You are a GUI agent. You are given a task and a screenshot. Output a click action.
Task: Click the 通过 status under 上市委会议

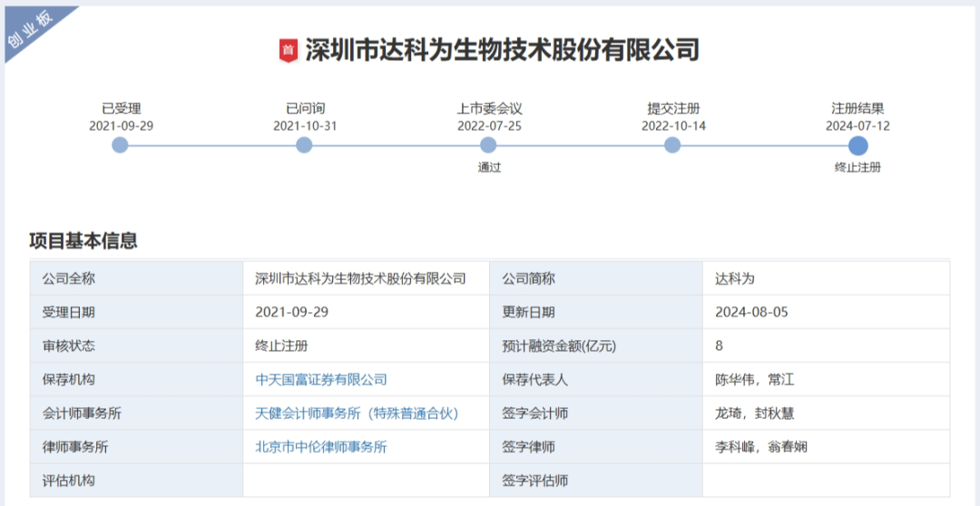[x=489, y=167]
